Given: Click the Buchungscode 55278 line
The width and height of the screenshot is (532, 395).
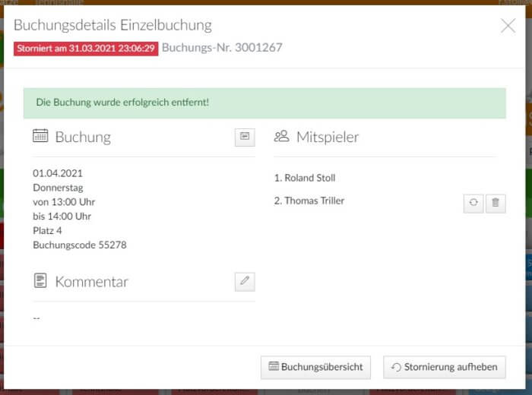Looking at the screenshot, I should point(79,245).
